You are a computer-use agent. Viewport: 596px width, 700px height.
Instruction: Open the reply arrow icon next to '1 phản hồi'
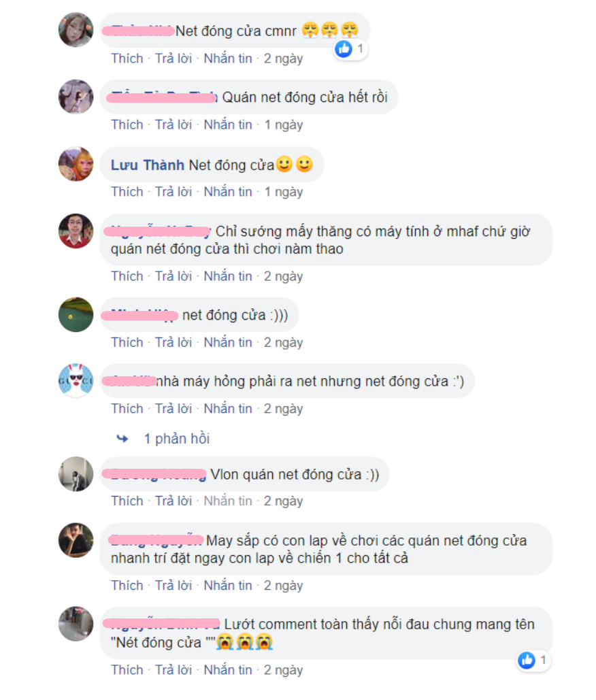[122, 439]
